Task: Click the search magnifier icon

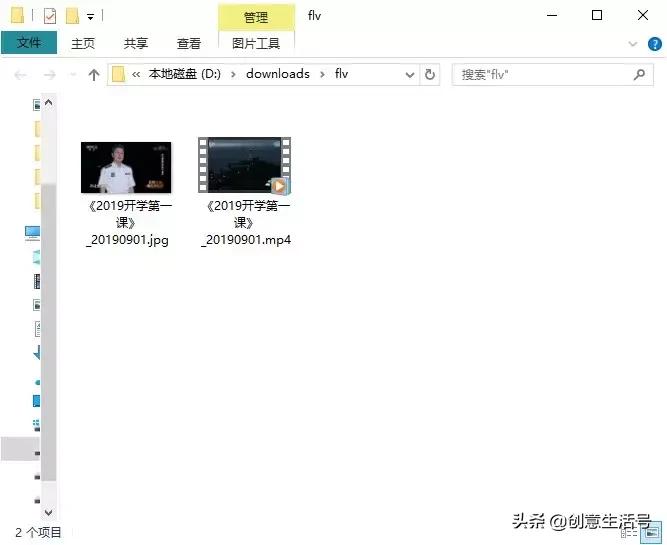Action: click(x=639, y=74)
